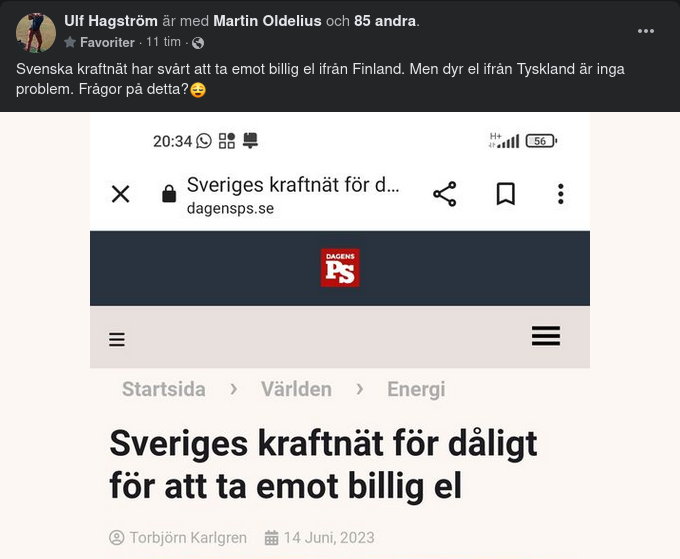Viewport: 680px width, 559px height.
Task: Expand the large right hamburger menu
Action: coord(546,336)
